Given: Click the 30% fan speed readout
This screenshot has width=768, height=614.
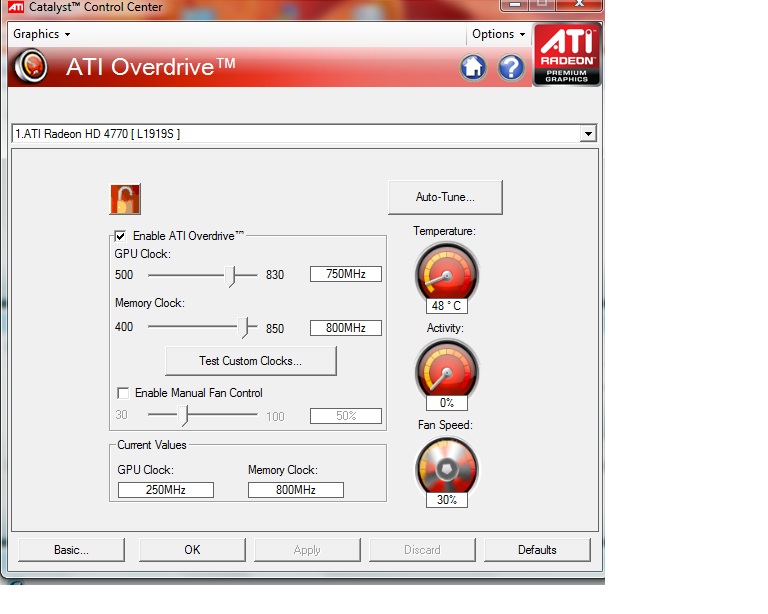Looking at the screenshot, I should pyautogui.click(x=447, y=500).
